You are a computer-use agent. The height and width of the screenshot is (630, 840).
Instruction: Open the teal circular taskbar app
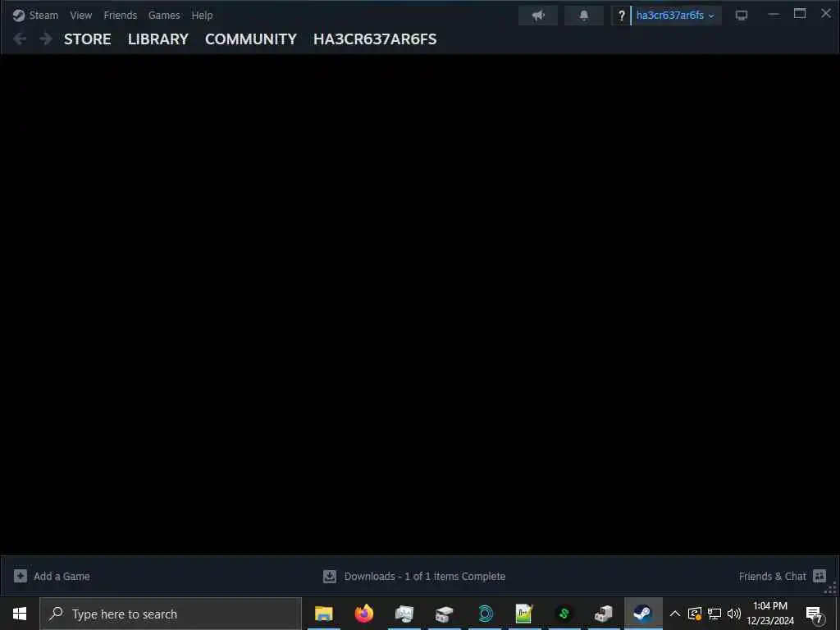point(485,614)
